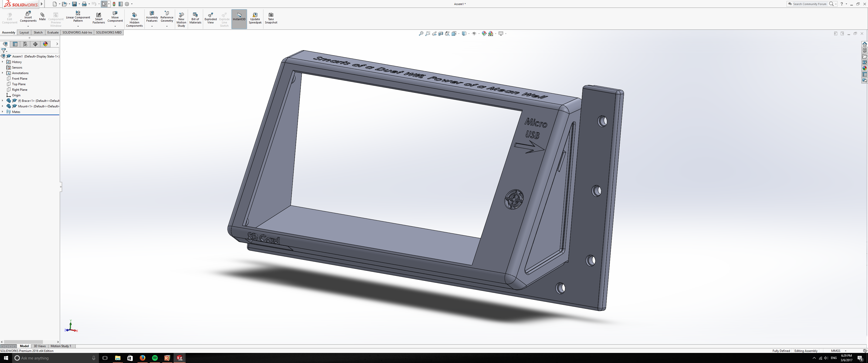Expand the Annotations tree node
This screenshot has width=868, height=363.
point(3,73)
